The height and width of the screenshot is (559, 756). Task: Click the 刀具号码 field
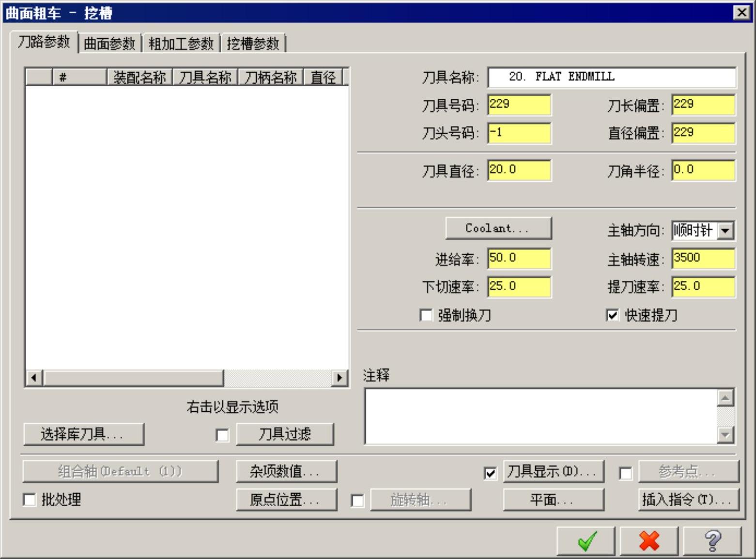519,105
